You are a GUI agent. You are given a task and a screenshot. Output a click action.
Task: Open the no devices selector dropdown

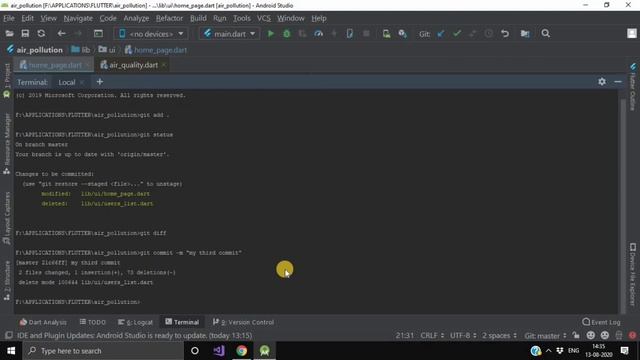(x=151, y=34)
